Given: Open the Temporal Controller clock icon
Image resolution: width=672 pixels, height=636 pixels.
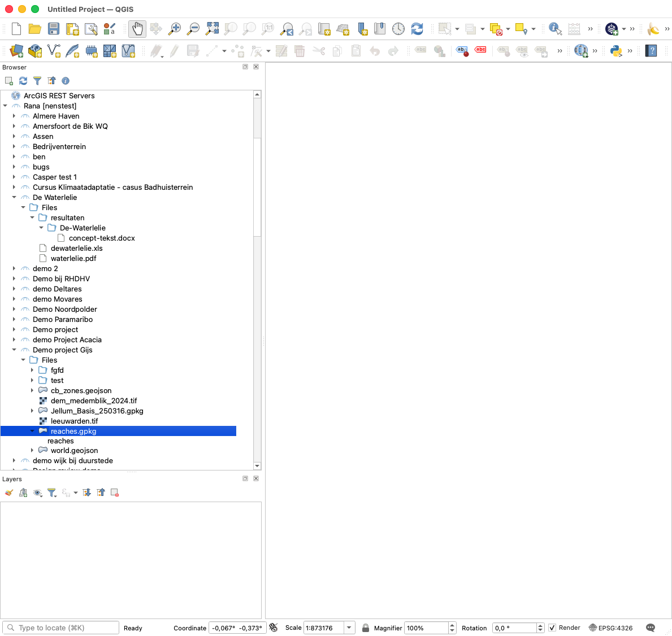Looking at the screenshot, I should (398, 29).
